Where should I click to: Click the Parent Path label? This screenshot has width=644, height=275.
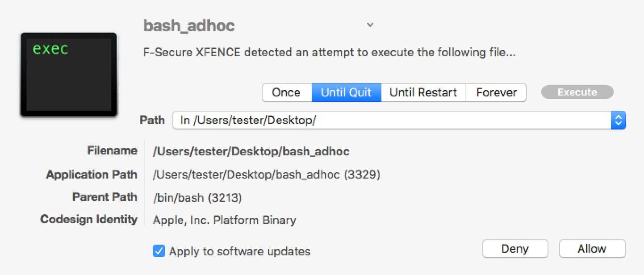click(105, 197)
